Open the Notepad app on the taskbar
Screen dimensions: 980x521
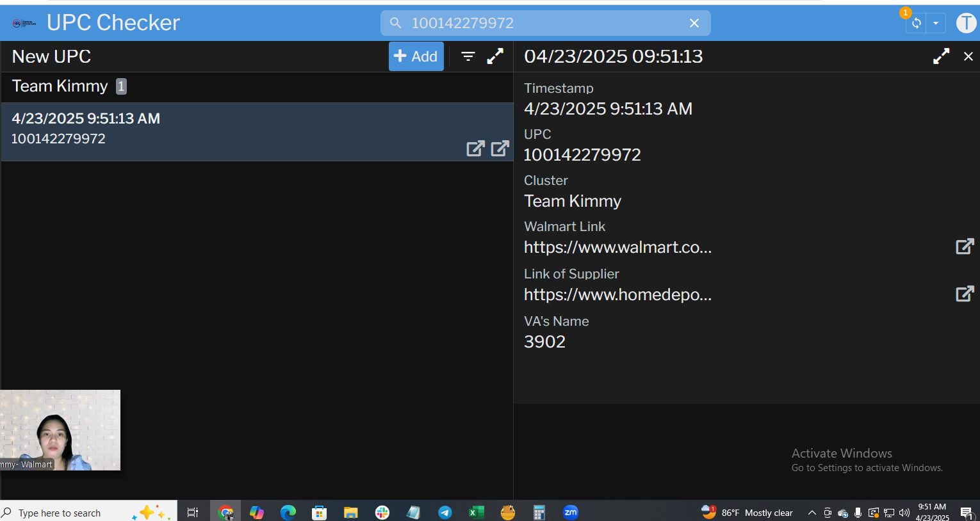[413, 512]
